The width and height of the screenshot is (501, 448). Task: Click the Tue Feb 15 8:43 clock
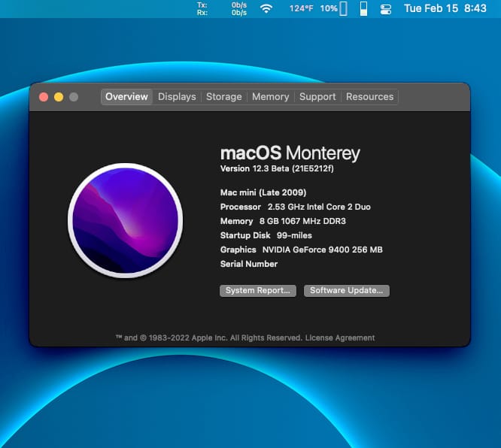(445, 8)
